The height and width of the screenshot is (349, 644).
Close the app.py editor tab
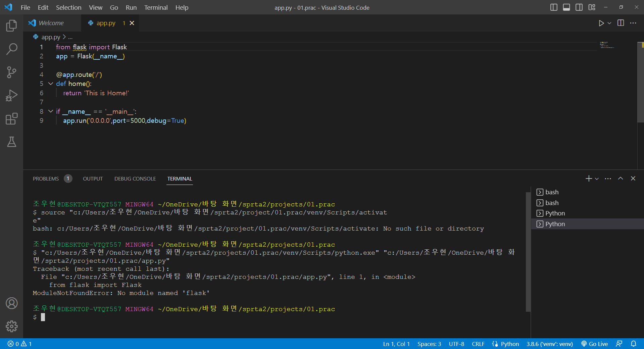[132, 23]
